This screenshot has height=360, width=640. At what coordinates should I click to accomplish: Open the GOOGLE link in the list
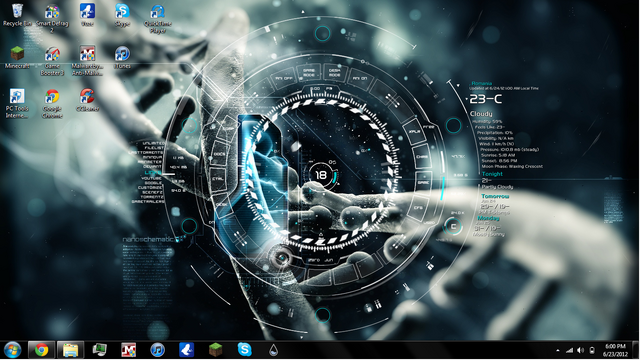pyautogui.click(x=153, y=183)
